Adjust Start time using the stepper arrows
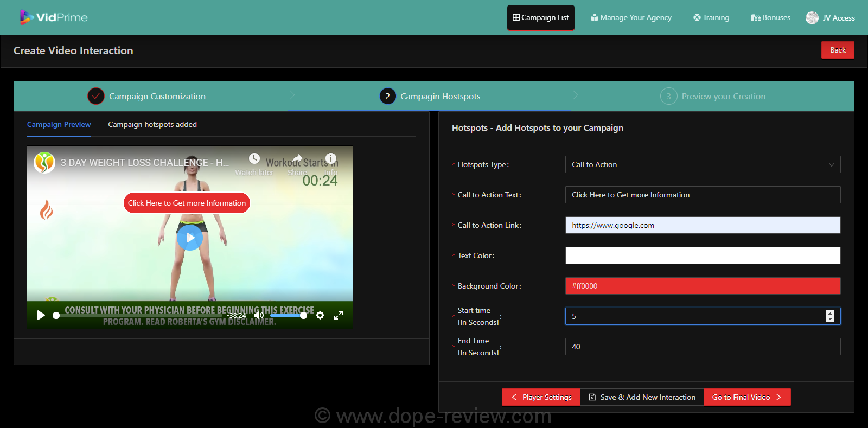The width and height of the screenshot is (868, 428). [830, 316]
